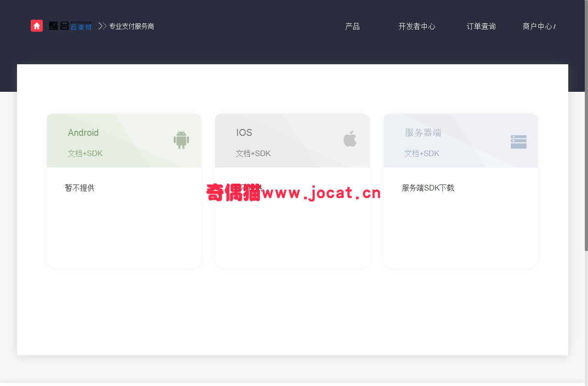Open the 产品 menu
The image size is (588, 386).
(x=352, y=27)
